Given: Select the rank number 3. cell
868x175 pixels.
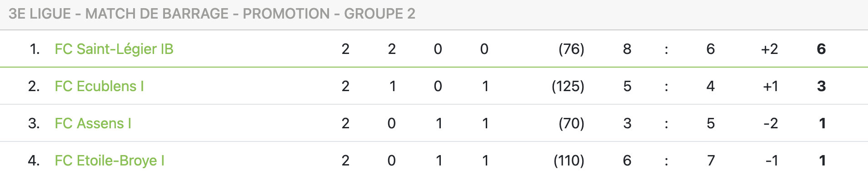Looking at the screenshot, I should 34,123.
